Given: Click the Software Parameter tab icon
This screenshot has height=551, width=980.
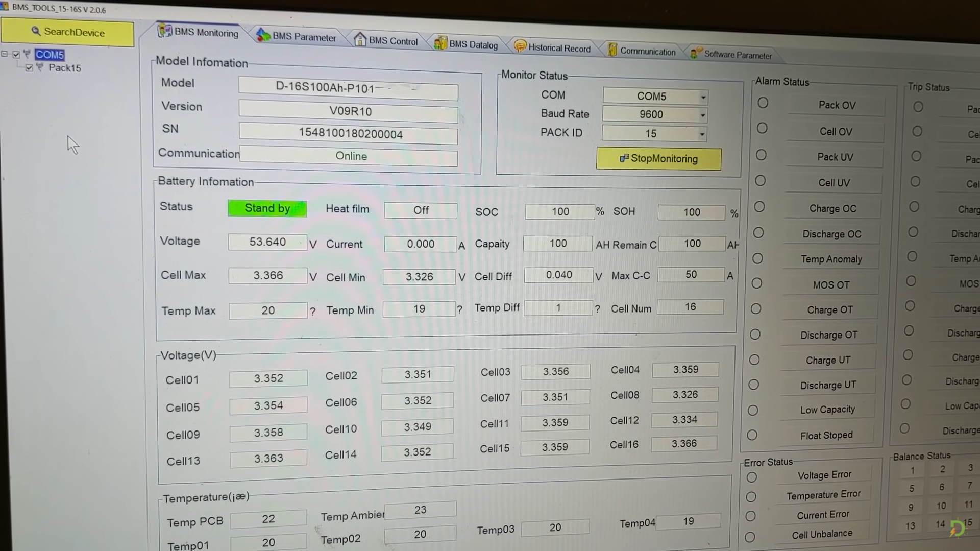Looking at the screenshot, I should coord(695,53).
